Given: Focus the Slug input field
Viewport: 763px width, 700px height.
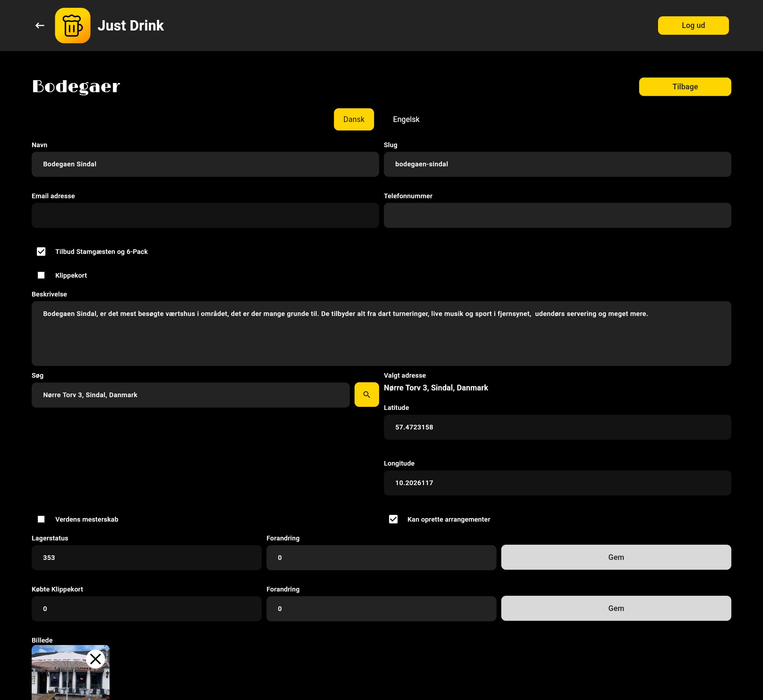Looking at the screenshot, I should [x=557, y=164].
